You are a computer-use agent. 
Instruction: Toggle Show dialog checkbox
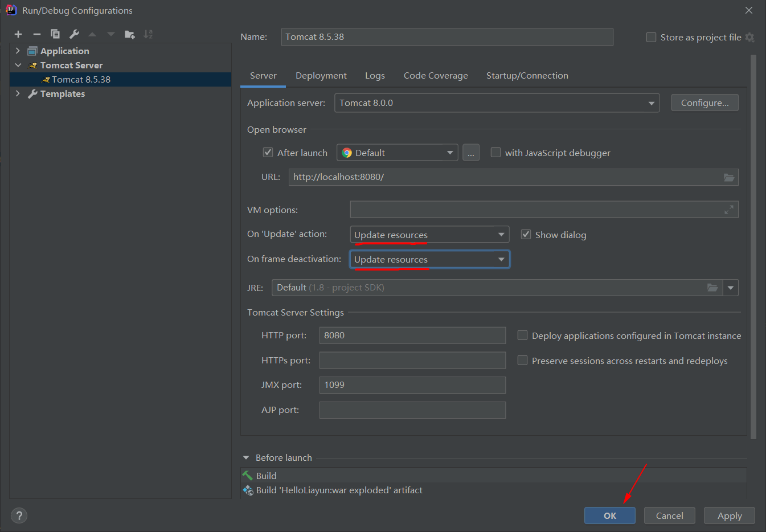click(526, 235)
